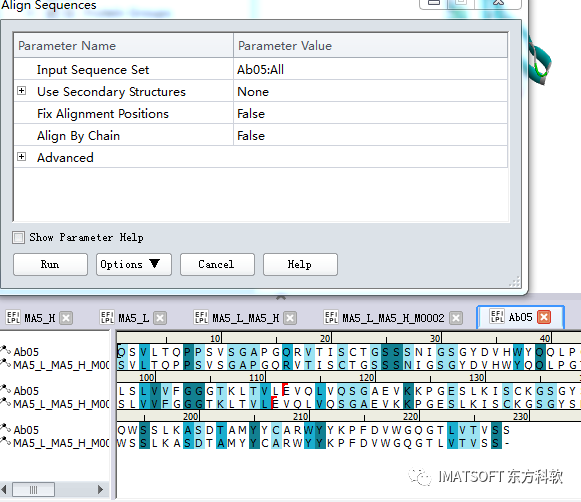Click the right scroll arrow in names panel
This screenshot has height=502, width=581.
[100, 489]
